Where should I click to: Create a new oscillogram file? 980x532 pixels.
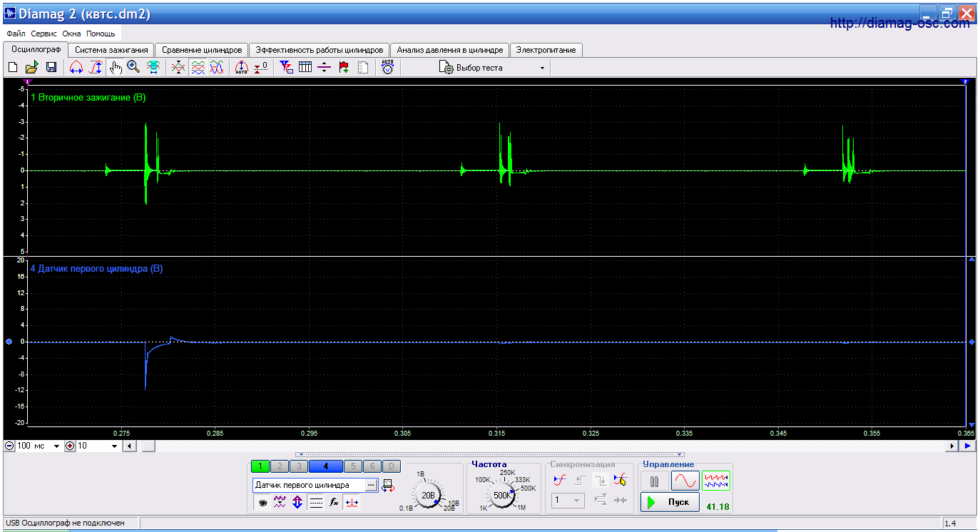click(12, 68)
